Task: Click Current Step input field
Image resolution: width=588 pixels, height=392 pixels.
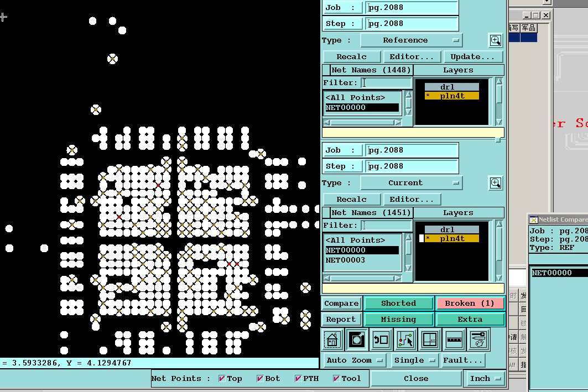Action: coord(412,166)
